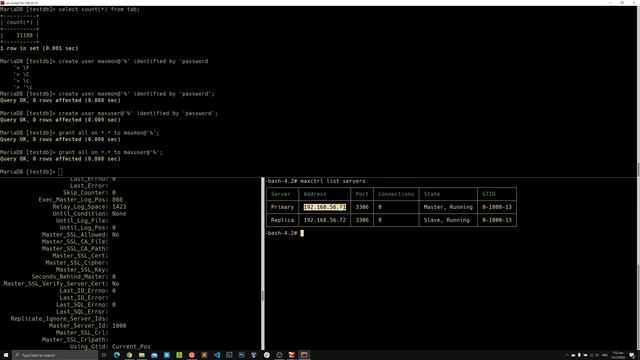Viewport: 640px width, 360px height.
Task: Open the notification center in the tray
Action: (632, 355)
